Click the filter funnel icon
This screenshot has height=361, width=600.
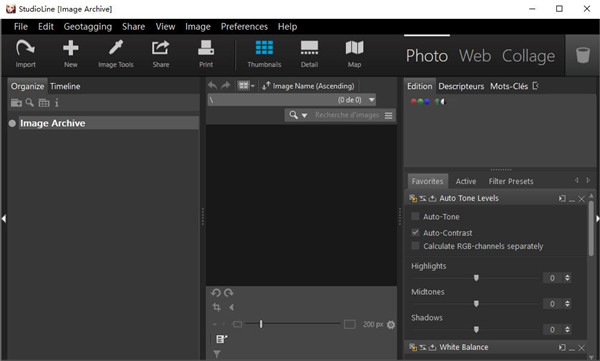(217, 354)
